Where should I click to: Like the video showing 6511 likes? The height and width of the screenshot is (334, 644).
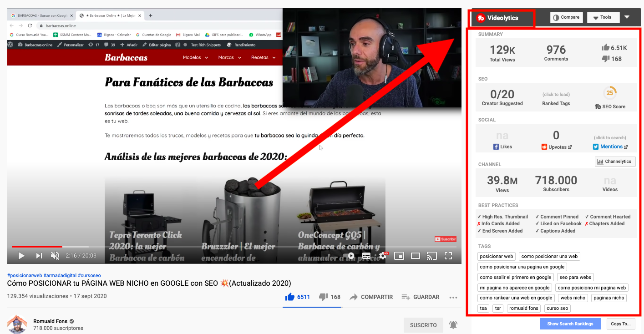pos(298,297)
